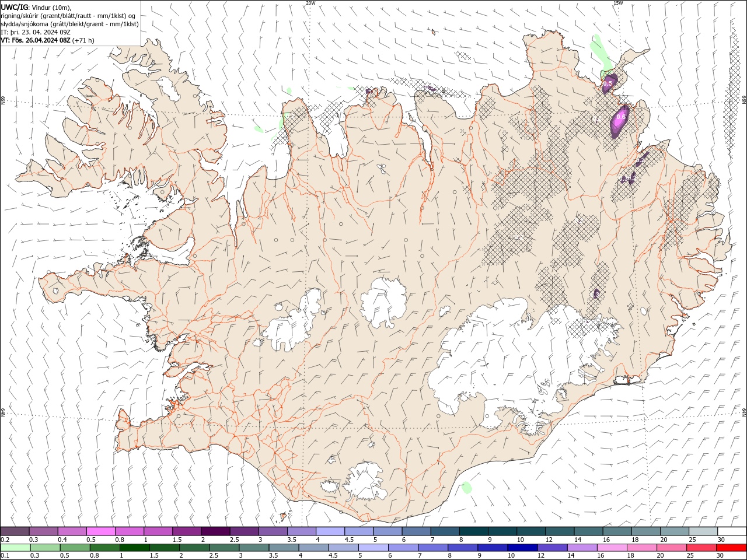
Task: Select the upper-scale swatch starting at 14
Action: tap(589, 531)
